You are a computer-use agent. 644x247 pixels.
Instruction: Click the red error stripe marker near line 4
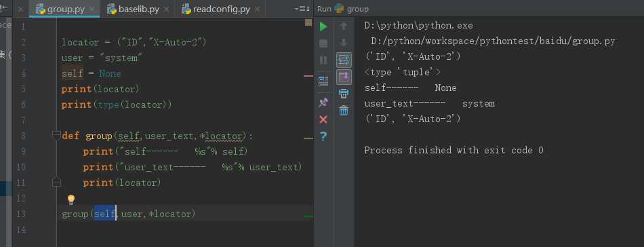308,76
